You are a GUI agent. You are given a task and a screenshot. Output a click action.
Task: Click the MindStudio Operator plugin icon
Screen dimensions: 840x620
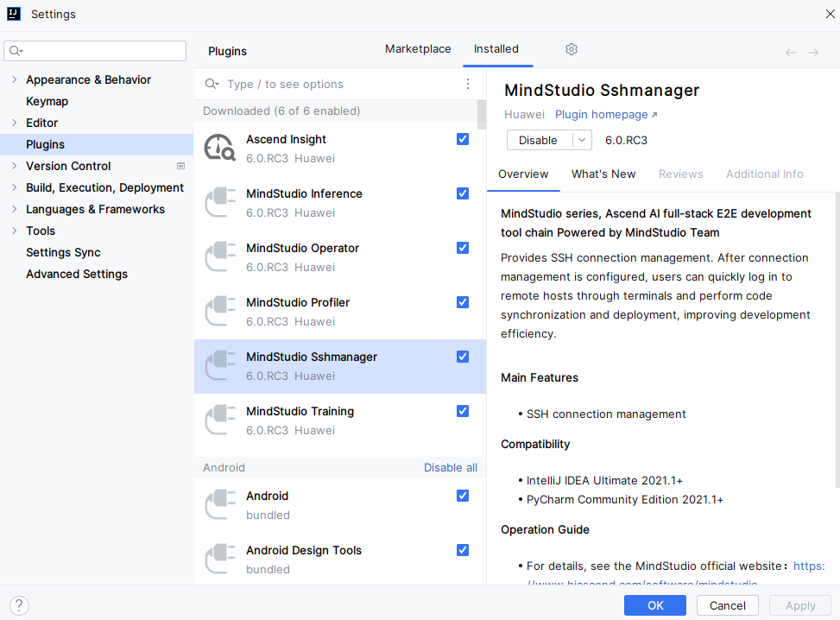(x=219, y=256)
